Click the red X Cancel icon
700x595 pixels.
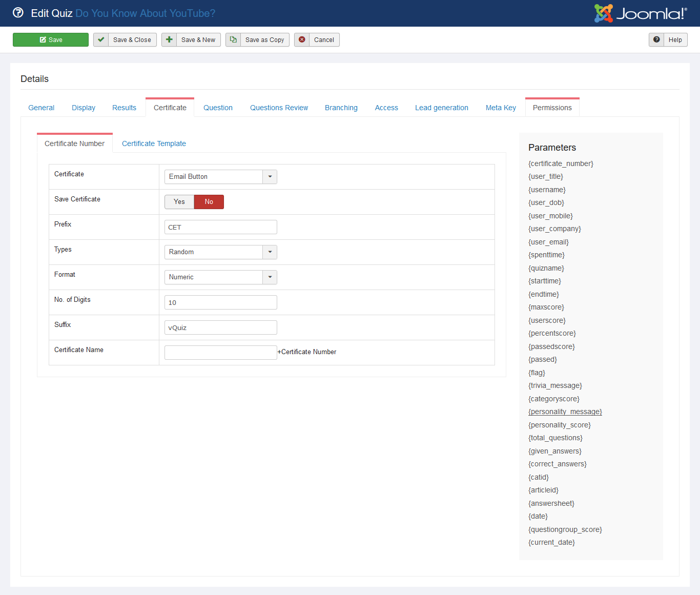(302, 40)
